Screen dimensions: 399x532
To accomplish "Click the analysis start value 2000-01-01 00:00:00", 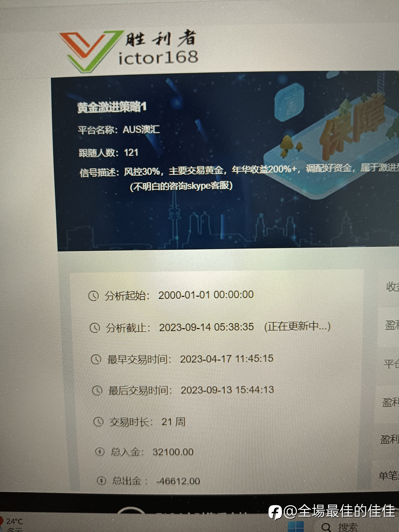I will click(206, 295).
